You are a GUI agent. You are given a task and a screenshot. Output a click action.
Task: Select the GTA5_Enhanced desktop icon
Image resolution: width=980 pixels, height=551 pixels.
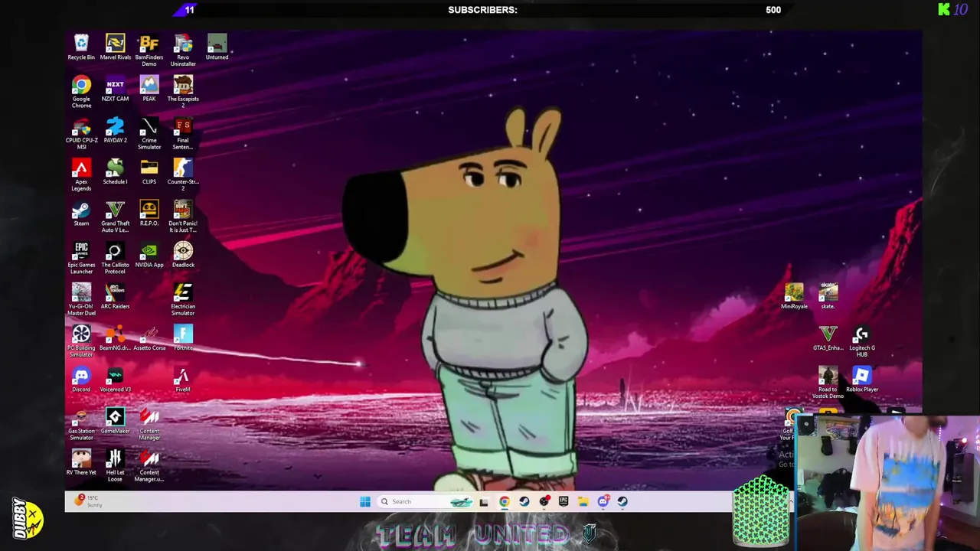[828, 337]
